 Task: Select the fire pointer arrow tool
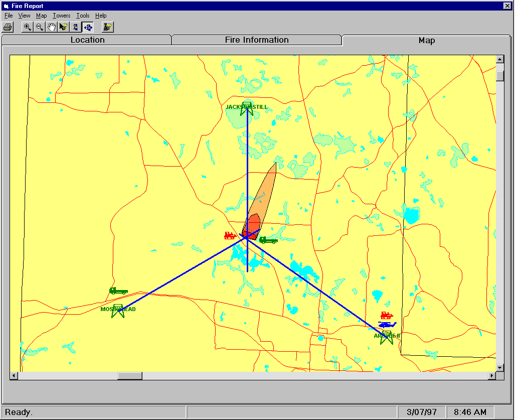[x=63, y=27]
